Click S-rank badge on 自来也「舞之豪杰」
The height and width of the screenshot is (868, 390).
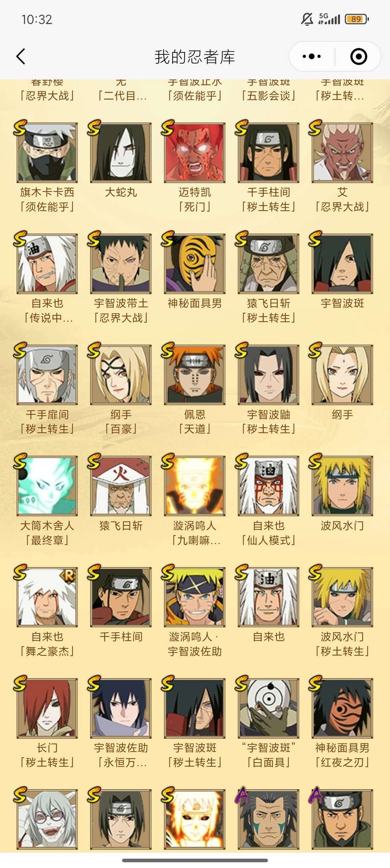coord(20,572)
